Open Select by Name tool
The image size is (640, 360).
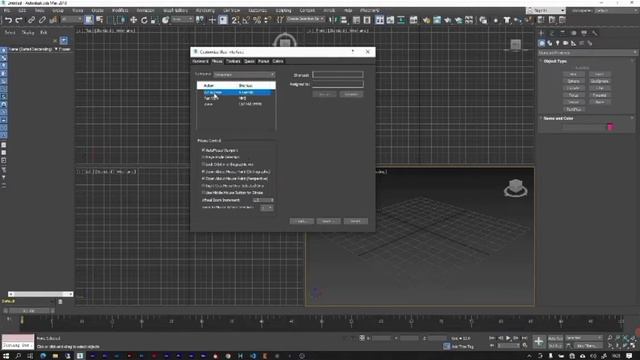pos(99,20)
